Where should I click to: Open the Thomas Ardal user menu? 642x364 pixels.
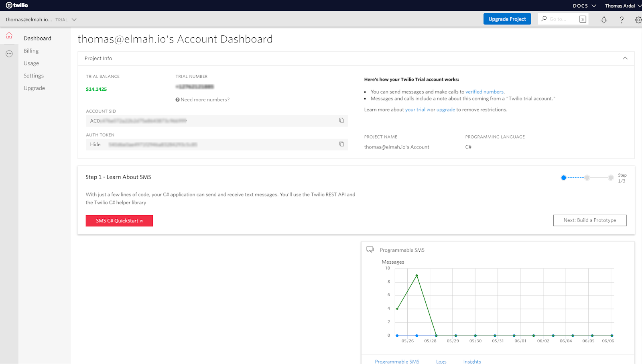click(x=623, y=6)
